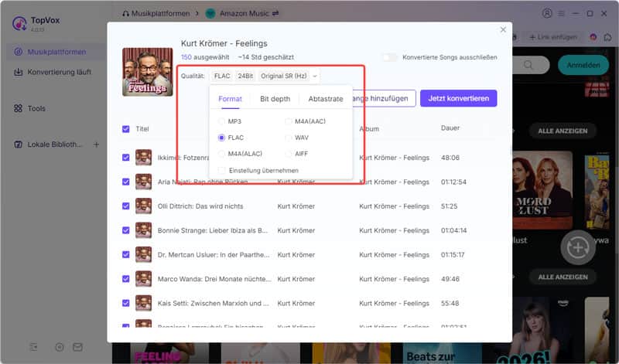Uncheck Marco Wanda track checkbox
The image size is (619, 364).
pos(126,279)
